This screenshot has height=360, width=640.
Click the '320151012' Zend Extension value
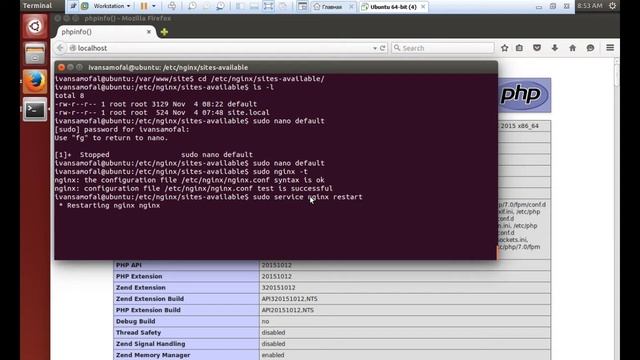point(279,288)
